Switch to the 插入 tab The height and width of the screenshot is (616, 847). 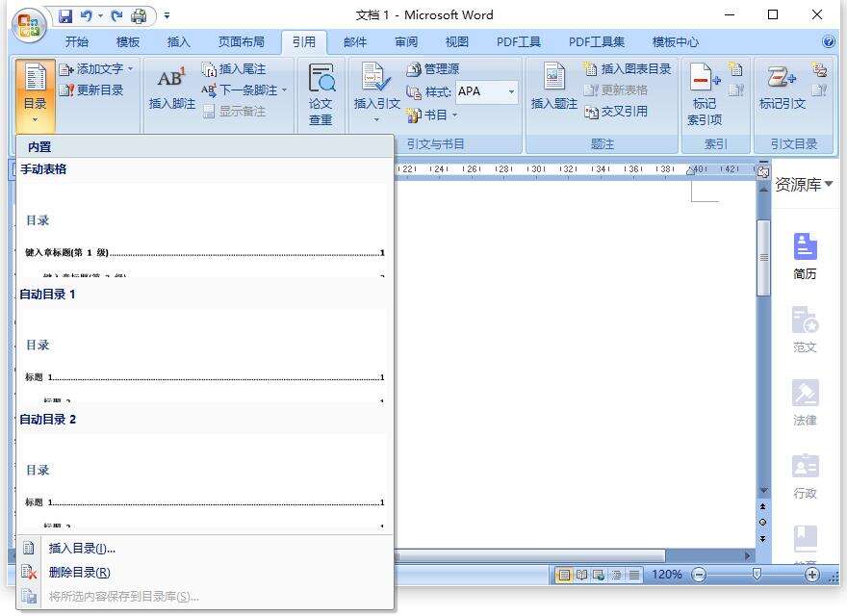[x=179, y=41]
